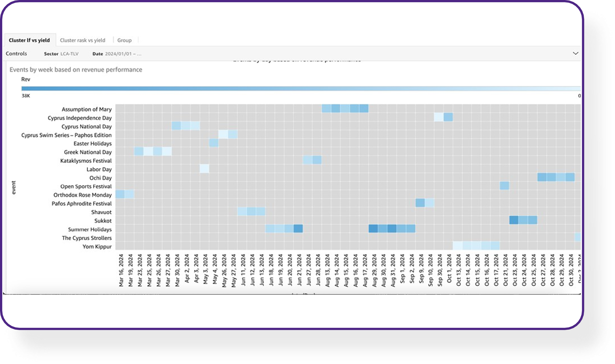Open the Group tab

pyautogui.click(x=124, y=40)
